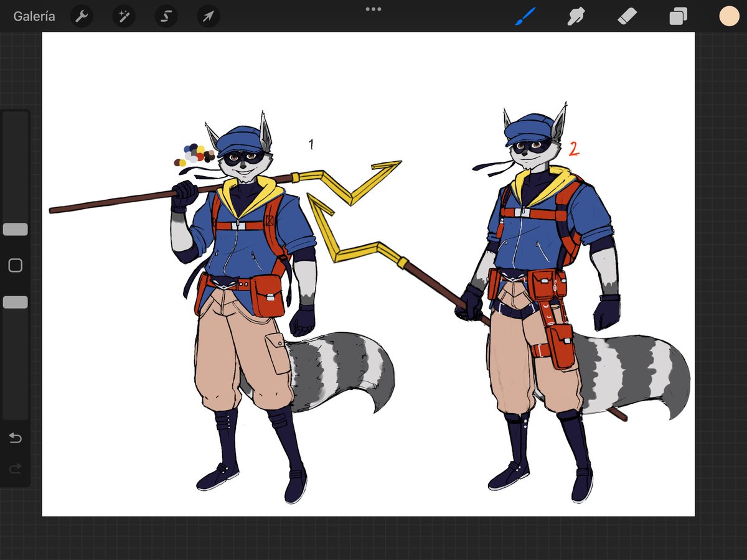Select the Brush tool
This screenshot has width=747, height=560.
[x=525, y=16]
